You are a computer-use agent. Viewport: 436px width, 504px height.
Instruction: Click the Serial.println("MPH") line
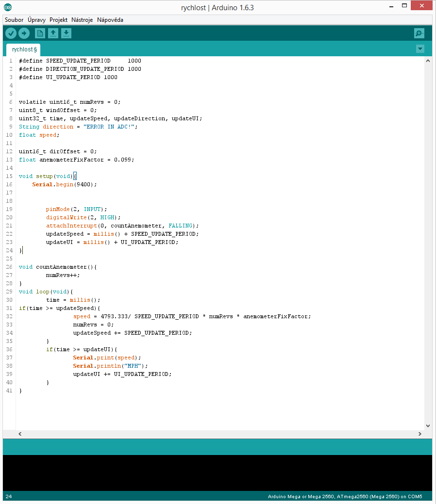point(110,366)
